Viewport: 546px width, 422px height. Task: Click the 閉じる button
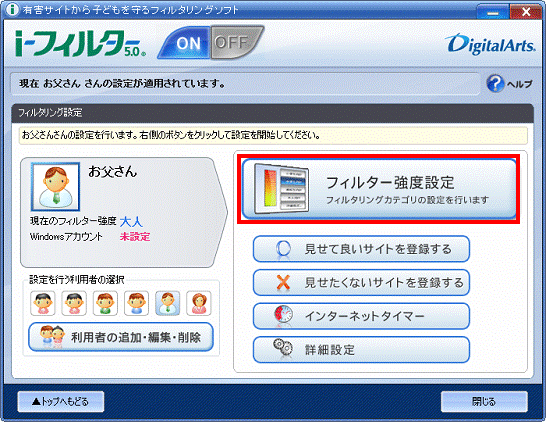[484, 401]
